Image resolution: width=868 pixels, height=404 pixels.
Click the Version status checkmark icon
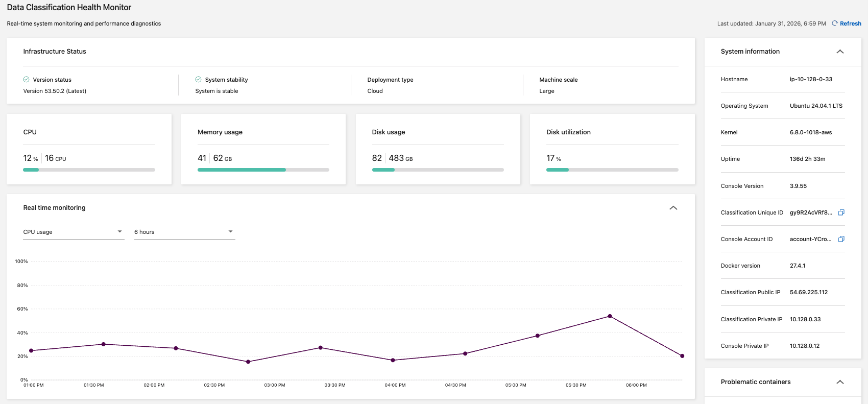point(26,80)
